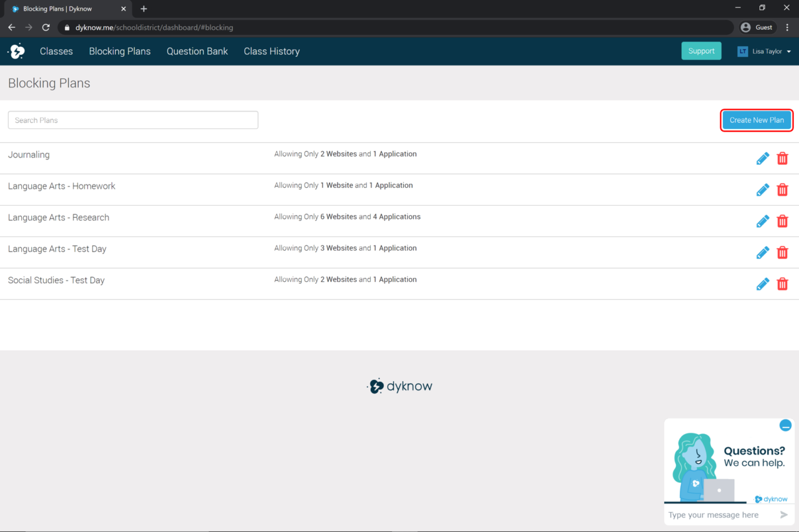Navigate to the Classes section
Image resolution: width=799 pixels, height=532 pixels.
56,51
